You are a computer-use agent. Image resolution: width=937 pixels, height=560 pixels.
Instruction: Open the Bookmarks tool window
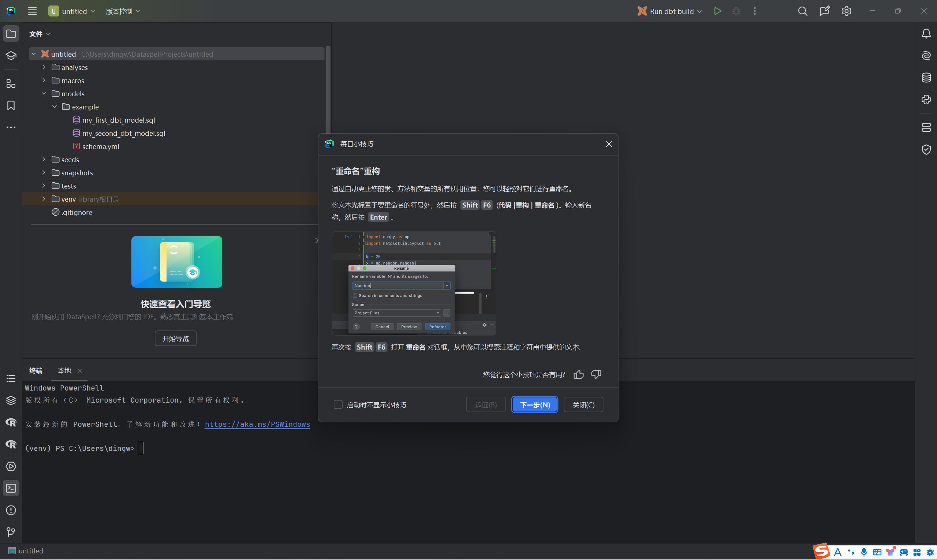click(11, 105)
